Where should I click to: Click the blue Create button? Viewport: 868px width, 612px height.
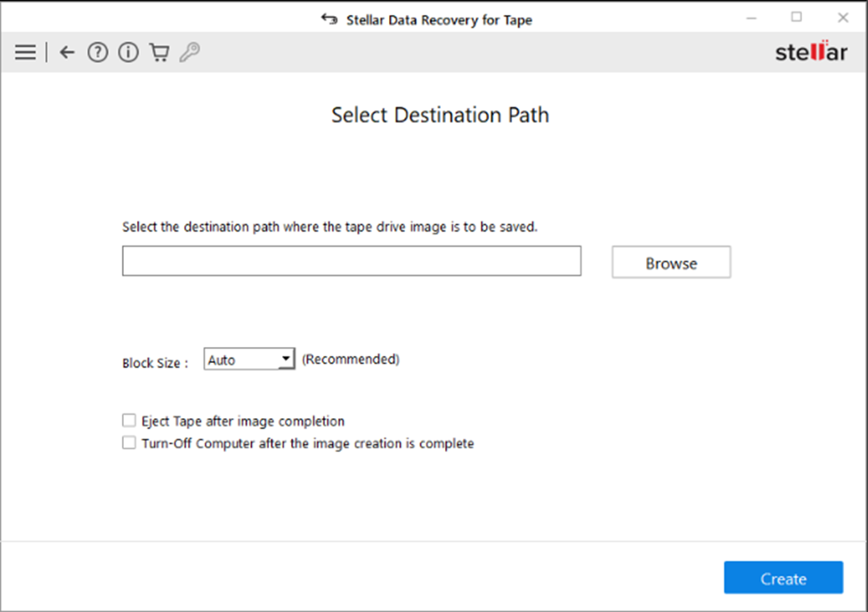783,578
